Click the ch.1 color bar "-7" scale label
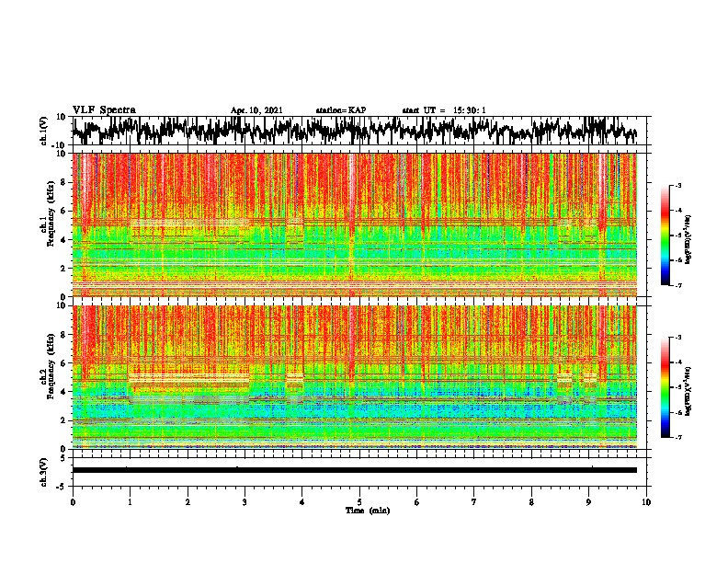728x563 pixels. [678, 285]
